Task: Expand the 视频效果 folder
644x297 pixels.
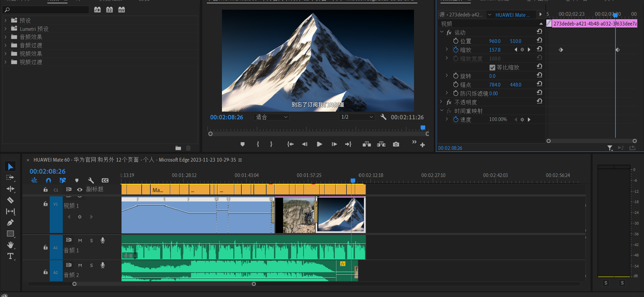Action: (5, 54)
